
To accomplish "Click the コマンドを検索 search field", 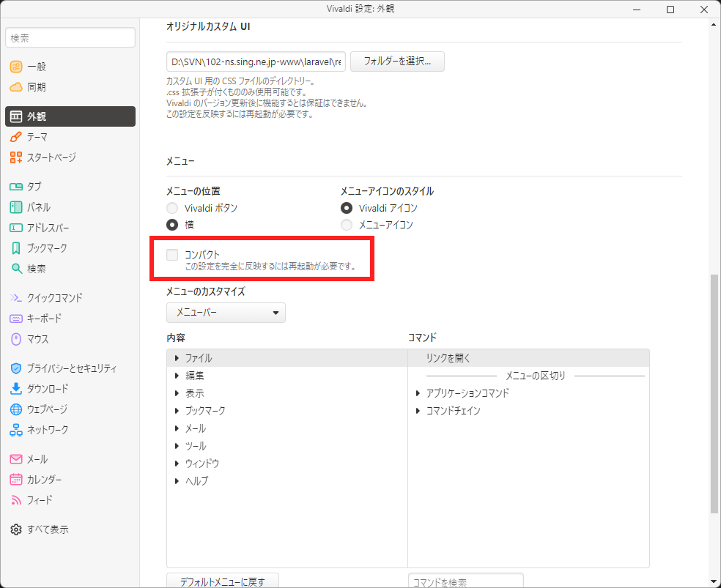I will coord(465,580).
